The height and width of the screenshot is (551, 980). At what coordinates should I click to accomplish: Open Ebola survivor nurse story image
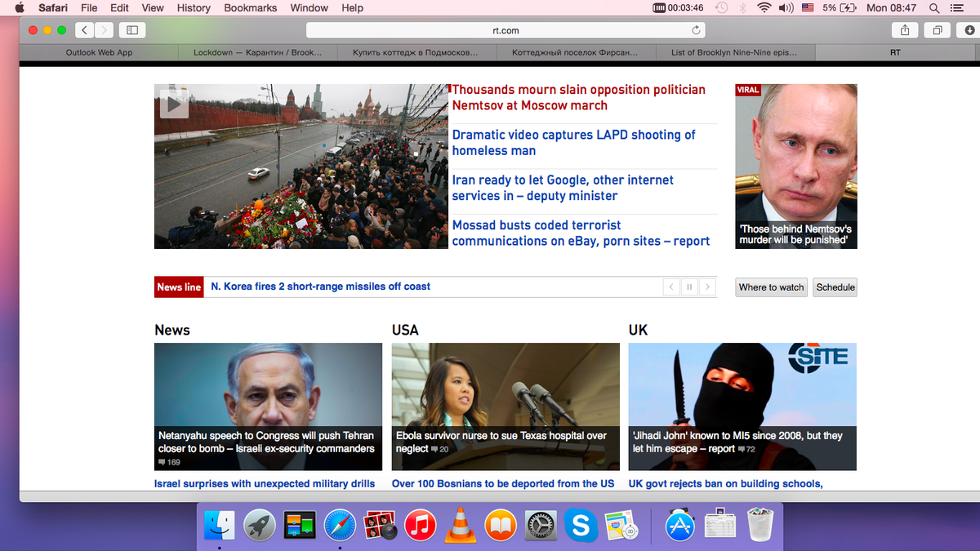[506, 407]
